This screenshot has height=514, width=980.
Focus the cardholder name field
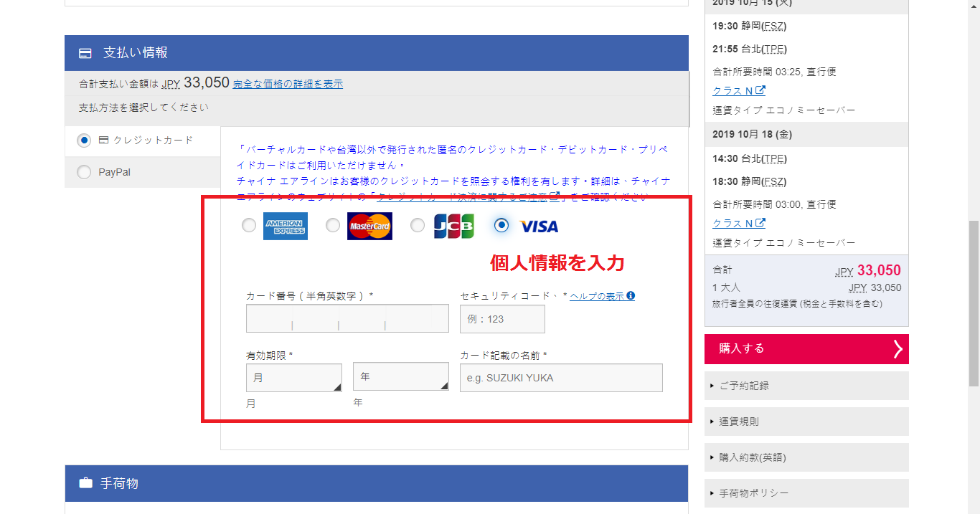[561, 378]
